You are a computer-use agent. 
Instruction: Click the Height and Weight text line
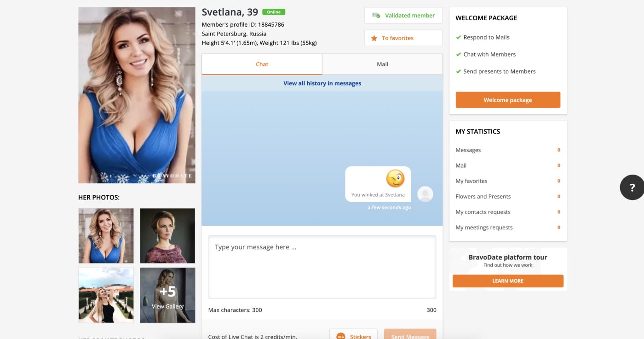pos(259,43)
